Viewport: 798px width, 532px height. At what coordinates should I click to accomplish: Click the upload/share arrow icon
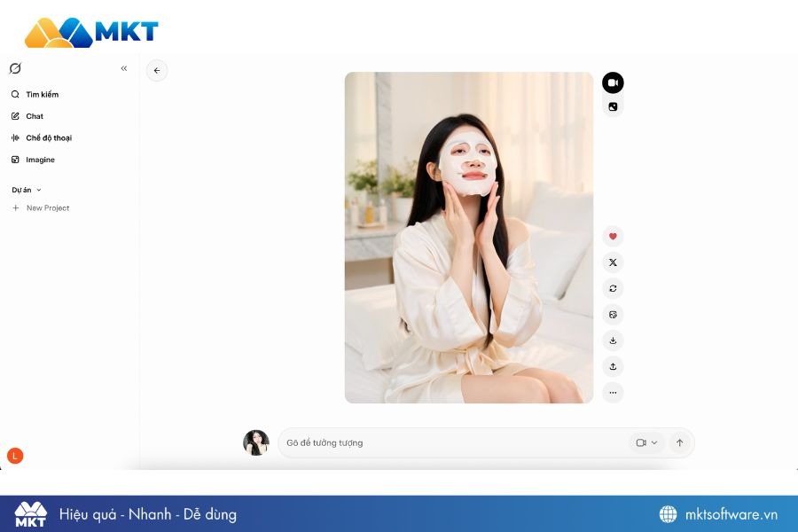coord(613,366)
